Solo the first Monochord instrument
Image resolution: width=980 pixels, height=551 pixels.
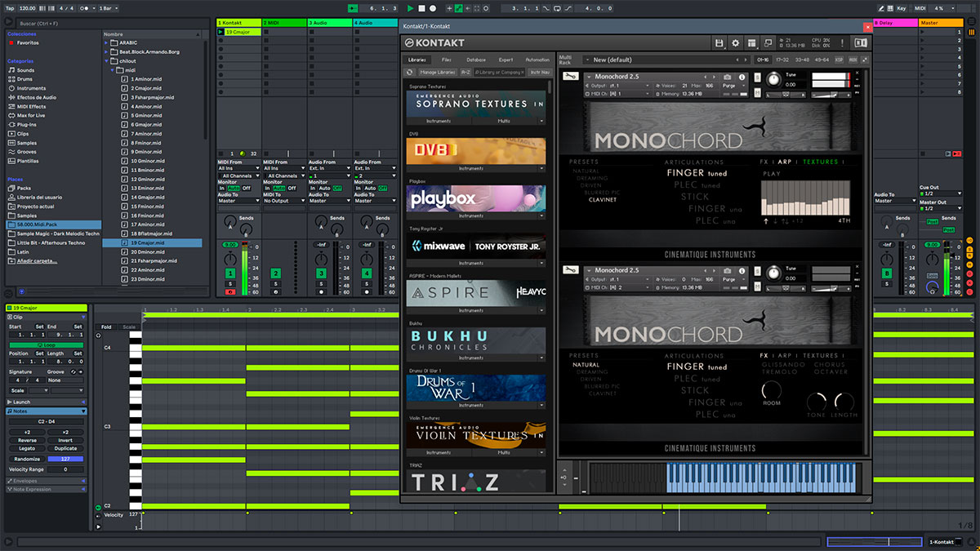pyautogui.click(x=757, y=77)
